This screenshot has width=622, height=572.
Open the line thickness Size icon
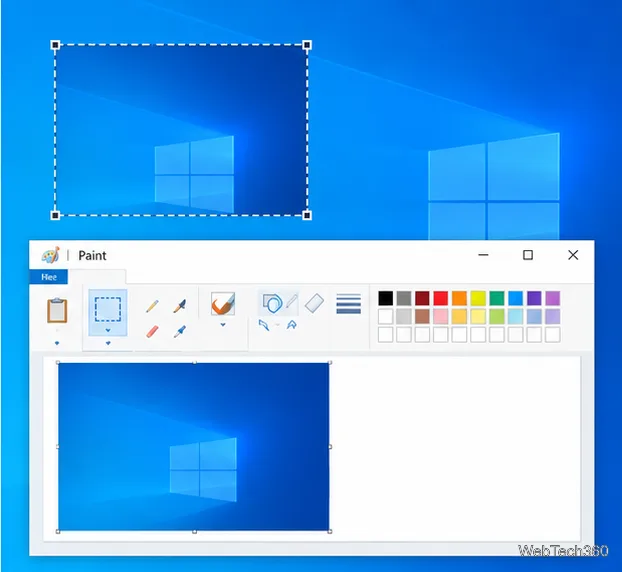(x=348, y=304)
